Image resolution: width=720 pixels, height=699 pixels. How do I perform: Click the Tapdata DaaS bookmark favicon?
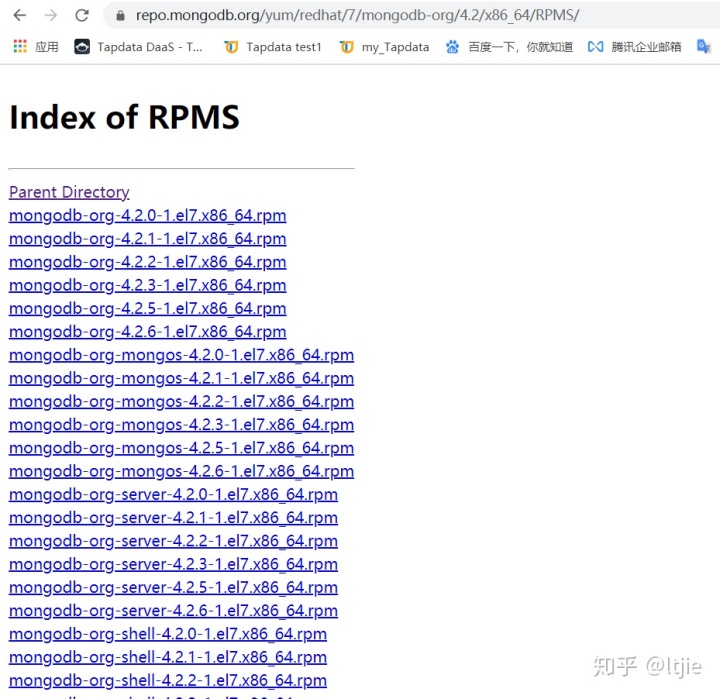(82, 47)
